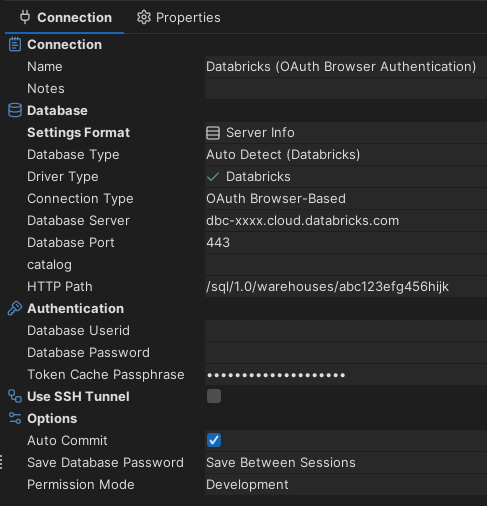This screenshot has height=506, width=487.
Task: Click the empty catalog field
Action: point(346,265)
